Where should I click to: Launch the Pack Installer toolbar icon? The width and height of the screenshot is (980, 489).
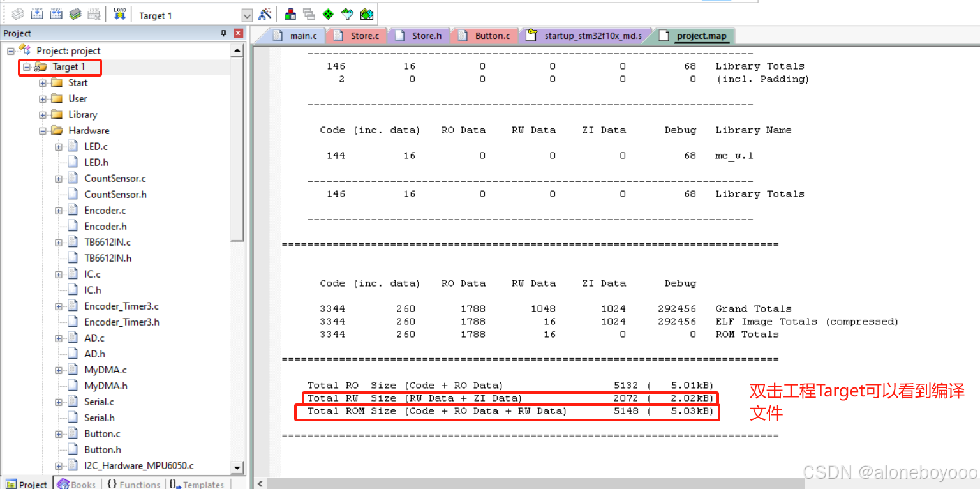pyautogui.click(x=366, y=14)
